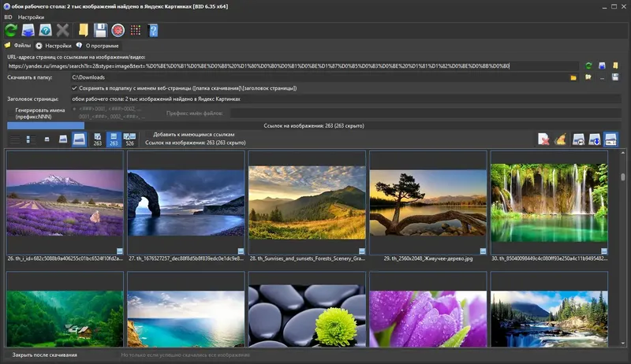Image resolution: width=631 pixels, height=364 pixels.
Task: Enable the 'Генерировать имена' checkbox
Action: pos(11,113)
